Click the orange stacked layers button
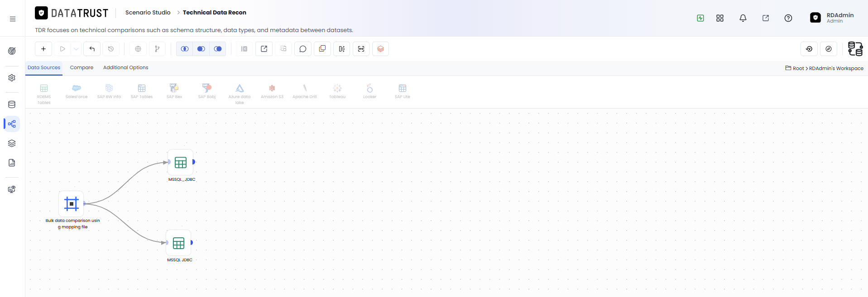This screenshot has width=868, height=297. [x=381, y=49]
